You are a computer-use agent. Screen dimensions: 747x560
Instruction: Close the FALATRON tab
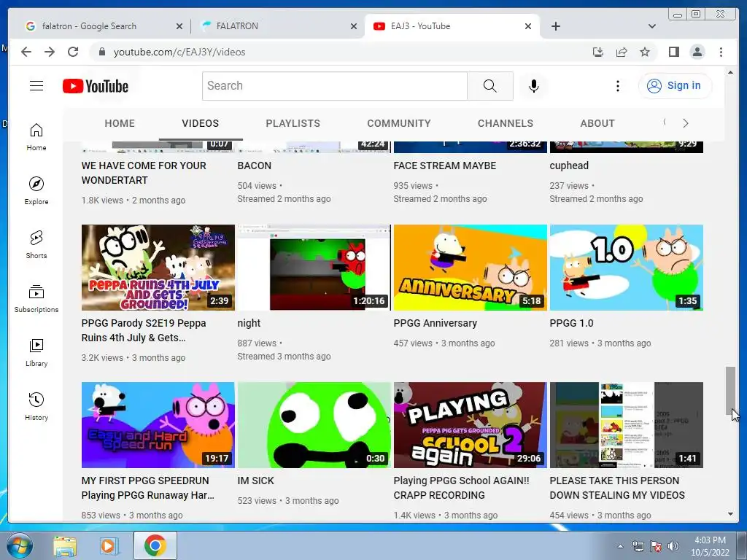[x=354, y=26]
